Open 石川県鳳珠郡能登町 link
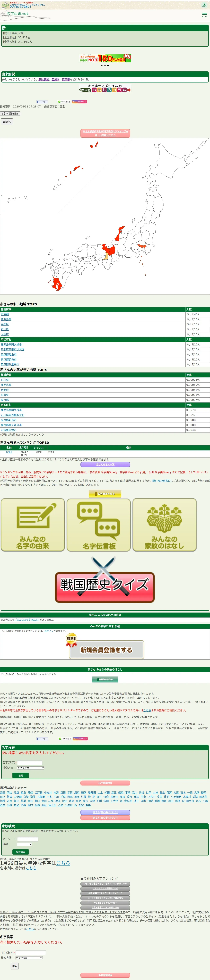 click(13, 415)
